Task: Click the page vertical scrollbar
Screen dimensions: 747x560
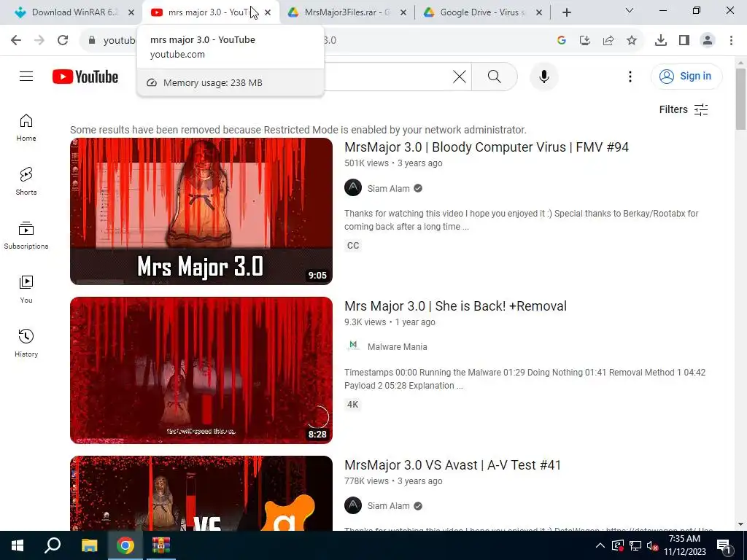Action: tap(740, 99)
